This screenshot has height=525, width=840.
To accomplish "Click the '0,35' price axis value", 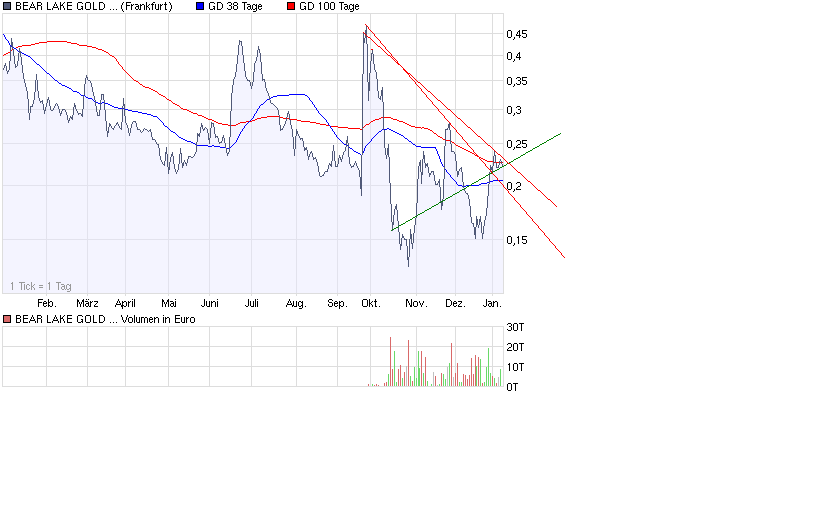I will (x=517, y=81).
